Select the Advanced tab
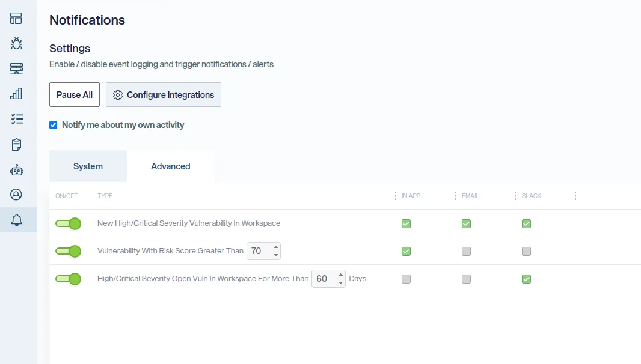The image size is (641, 364). [x=170, y=166]
